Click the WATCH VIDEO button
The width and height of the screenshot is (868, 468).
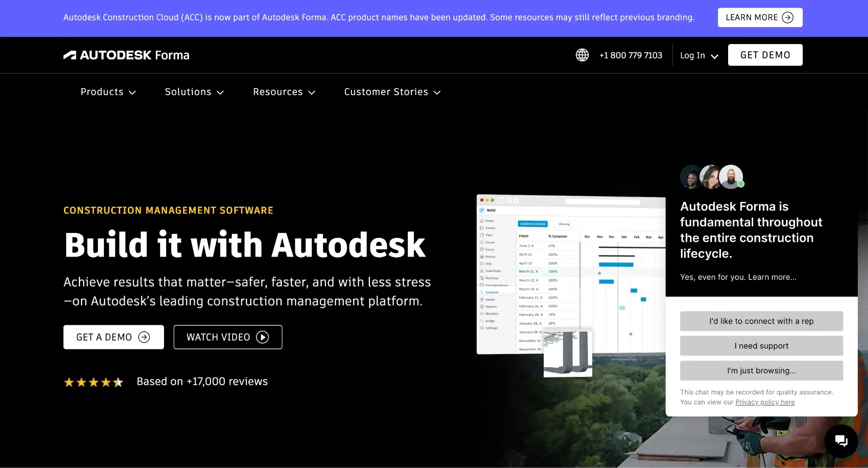click(228, 337)
